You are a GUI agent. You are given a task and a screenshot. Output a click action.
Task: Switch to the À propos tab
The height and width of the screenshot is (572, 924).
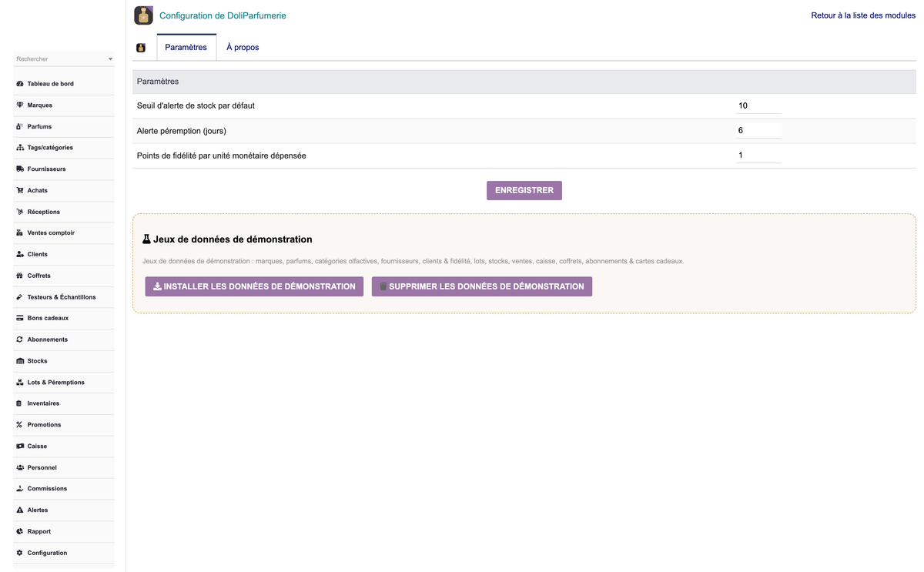(x=243, y=47)
